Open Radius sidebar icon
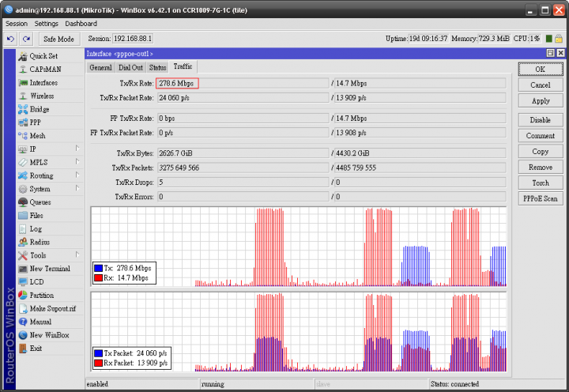This screenshot has height=392, width=569. point(23,242)
